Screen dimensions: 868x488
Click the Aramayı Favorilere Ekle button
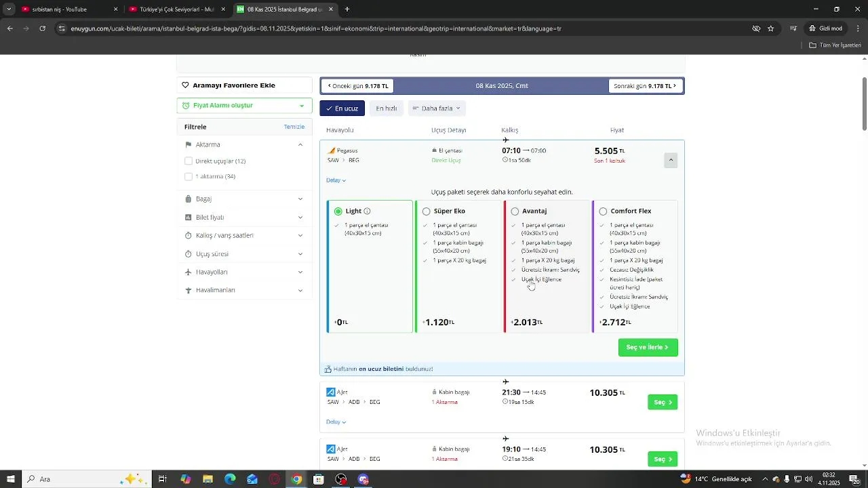[244, 85]
